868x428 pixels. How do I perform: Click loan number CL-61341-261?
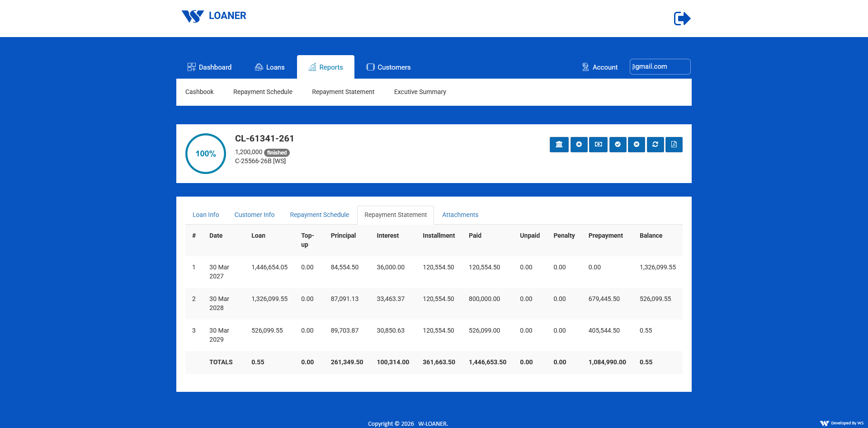coord(264,138)
